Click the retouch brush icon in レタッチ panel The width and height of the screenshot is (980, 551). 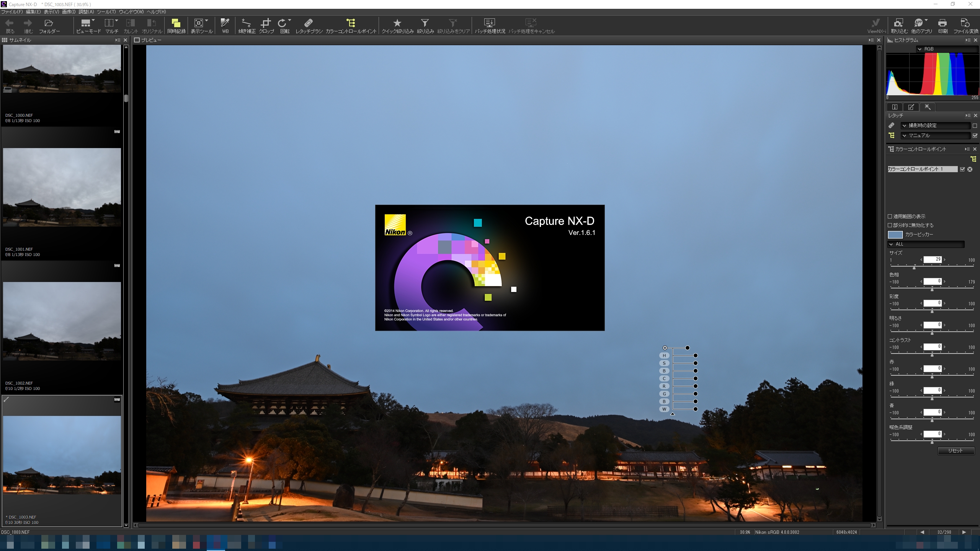pyautogui.click(x=892, y=126)
